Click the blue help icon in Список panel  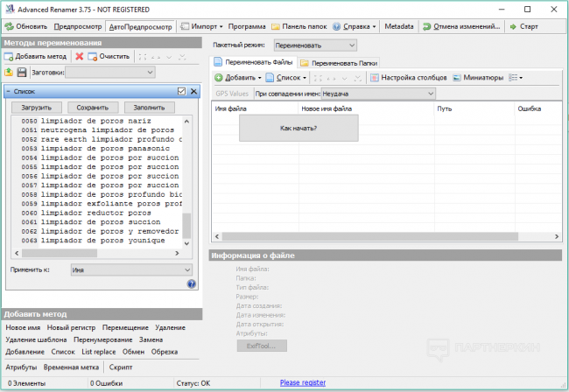tap(191, 283)
